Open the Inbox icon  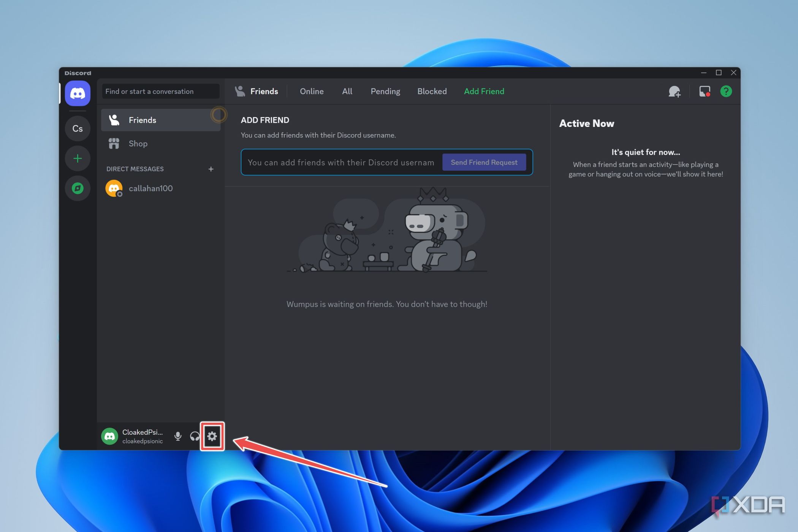[x=705, y=92]
